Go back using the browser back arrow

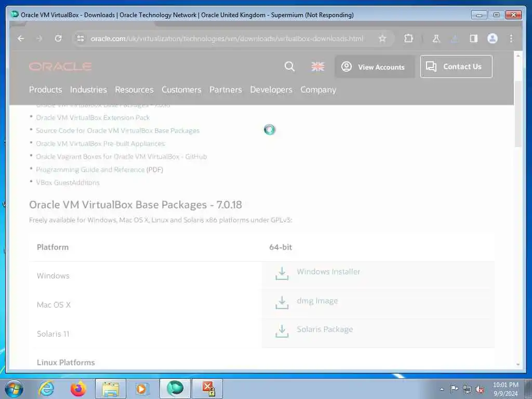pyautogui.click(x=21, y=38)
